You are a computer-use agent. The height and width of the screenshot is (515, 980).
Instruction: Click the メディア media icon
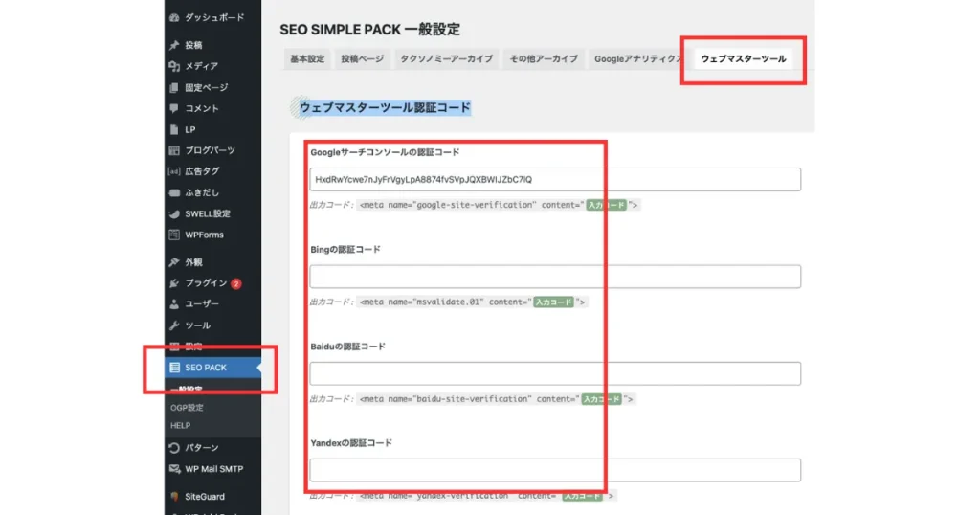tap(174, 66)
